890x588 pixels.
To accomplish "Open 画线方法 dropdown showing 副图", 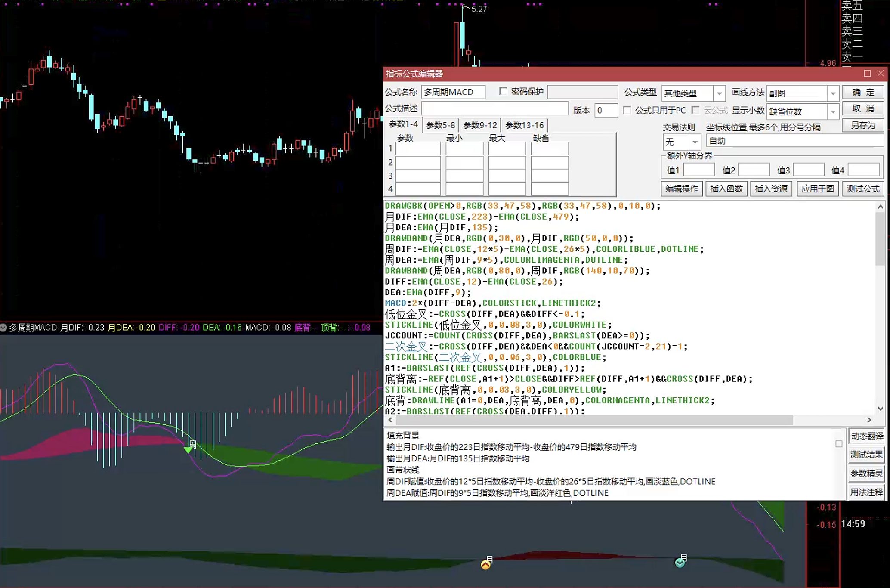I will [x=803, y=93].
